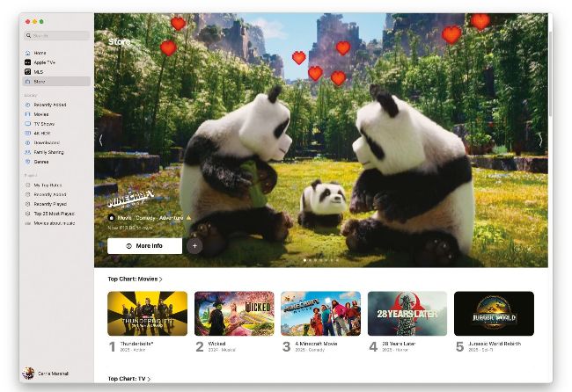Open the MLS section
572x392 pixels.
(38, 72)
